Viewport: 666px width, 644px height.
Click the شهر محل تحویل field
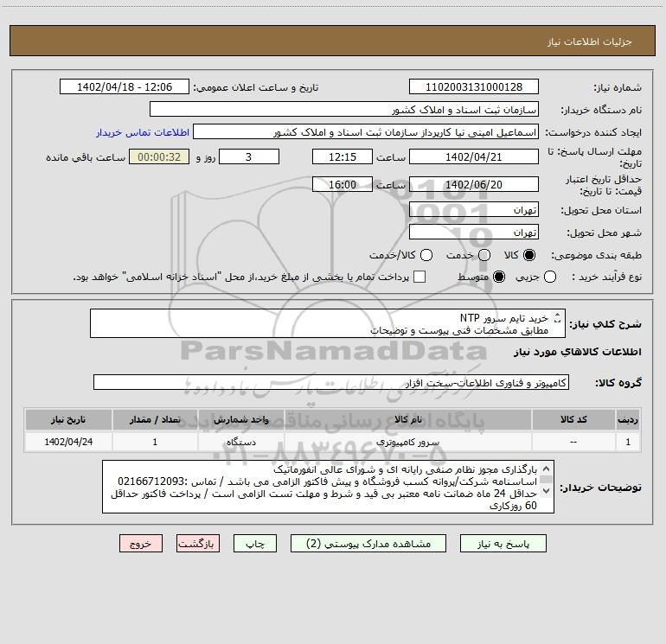coord(474,232)
